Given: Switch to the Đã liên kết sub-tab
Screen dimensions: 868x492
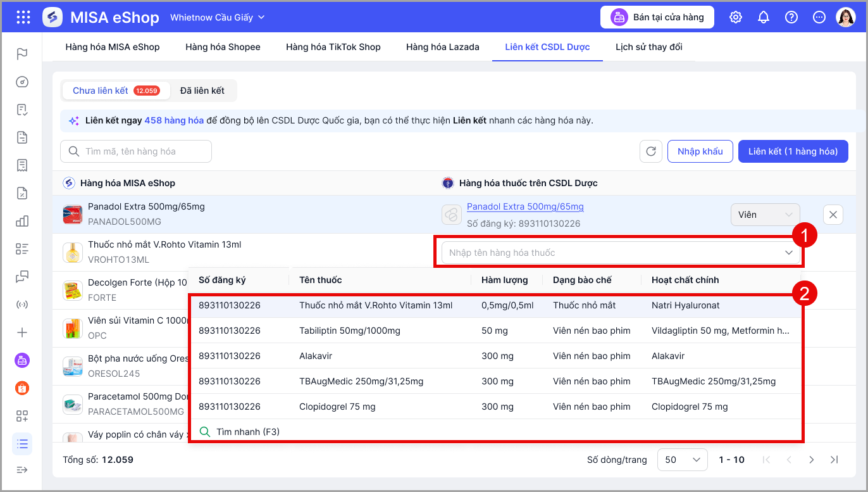Looking at the screenshot, I should pyautogui.click(x=202, y=91).
